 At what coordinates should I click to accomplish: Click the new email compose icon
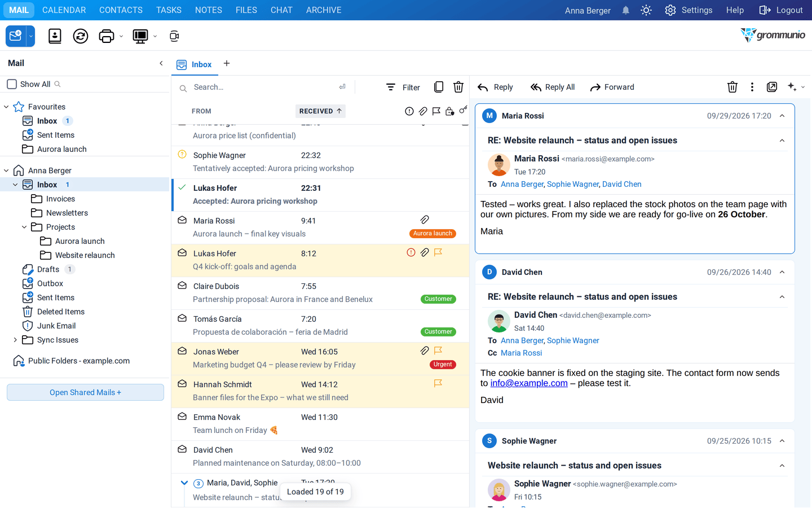16,36
